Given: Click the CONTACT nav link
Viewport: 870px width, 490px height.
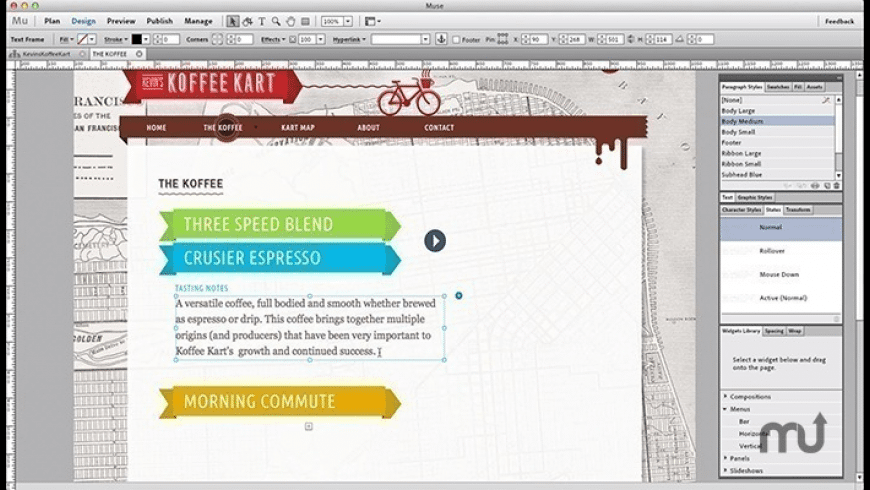Looking at the screenshot, I should pyautogui.click(x=439, y=128).
